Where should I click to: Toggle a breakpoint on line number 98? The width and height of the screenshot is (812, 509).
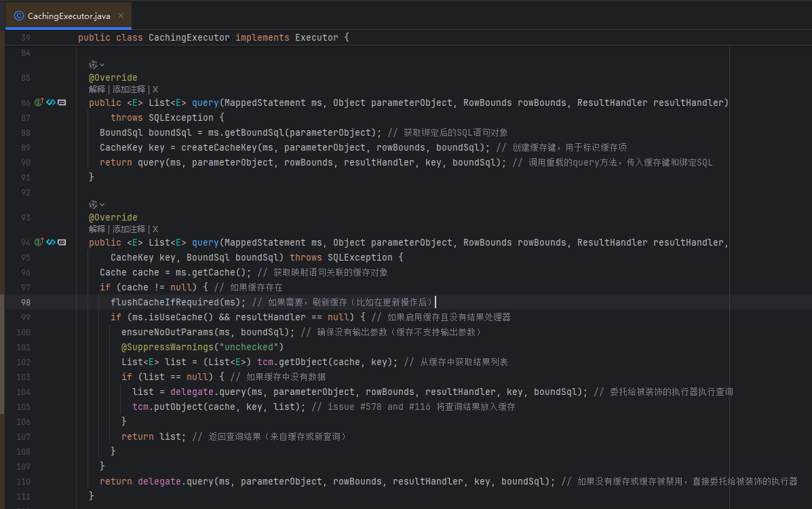click(25, 302)
